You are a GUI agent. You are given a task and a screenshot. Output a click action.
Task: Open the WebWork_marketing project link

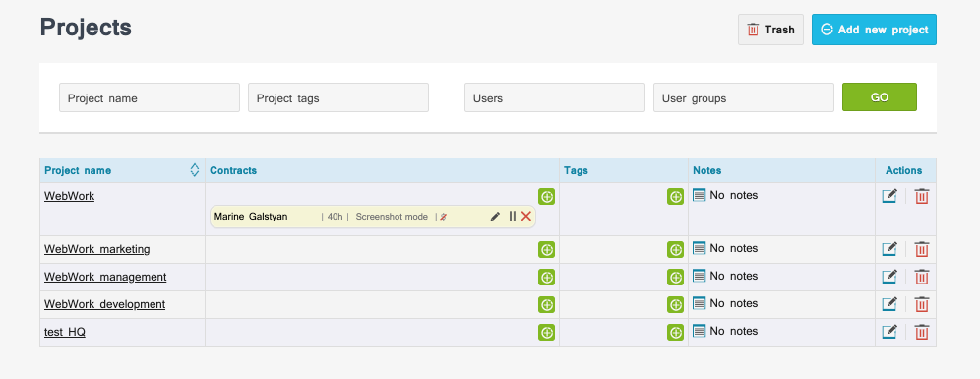click(x=96, y=249)
